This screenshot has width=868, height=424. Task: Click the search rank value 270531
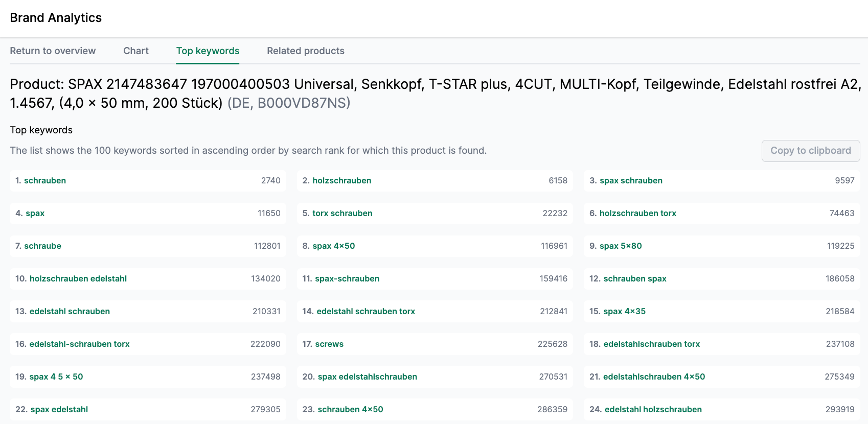pos(554,376)
